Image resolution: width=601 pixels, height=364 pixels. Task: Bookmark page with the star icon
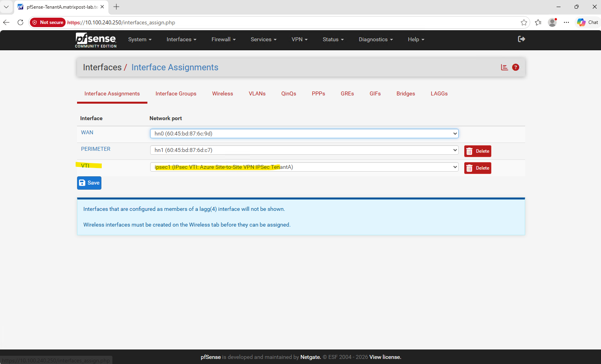[524, 22]
